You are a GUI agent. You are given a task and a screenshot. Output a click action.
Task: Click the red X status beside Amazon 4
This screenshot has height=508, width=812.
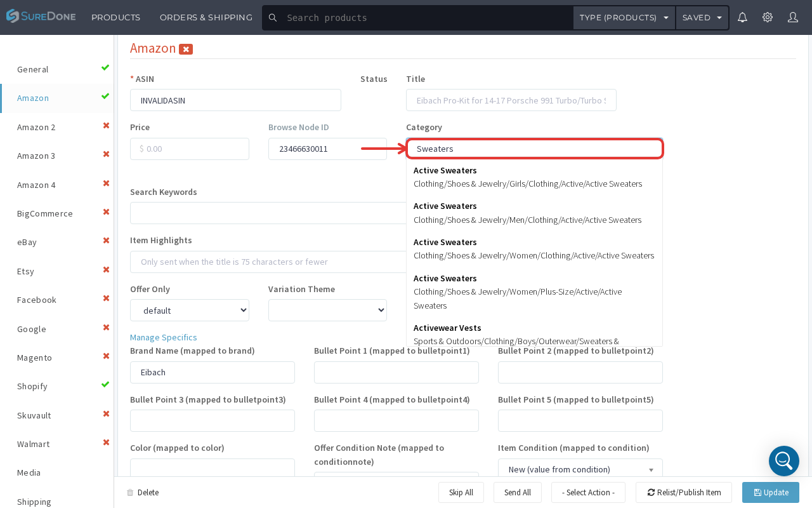106,184
